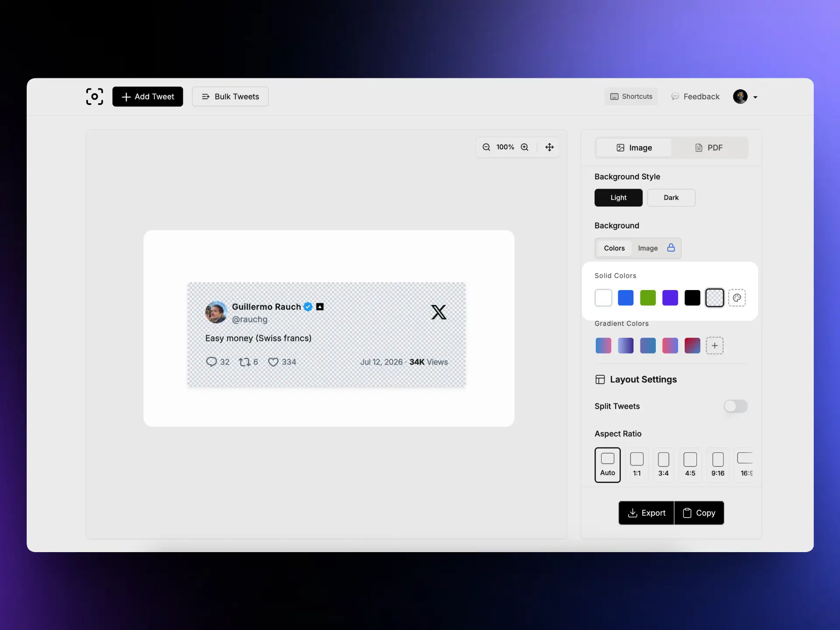Click the heart like icon showing 334
The image size is (840, 630).
pyautogui.click(x=273, y=362)
